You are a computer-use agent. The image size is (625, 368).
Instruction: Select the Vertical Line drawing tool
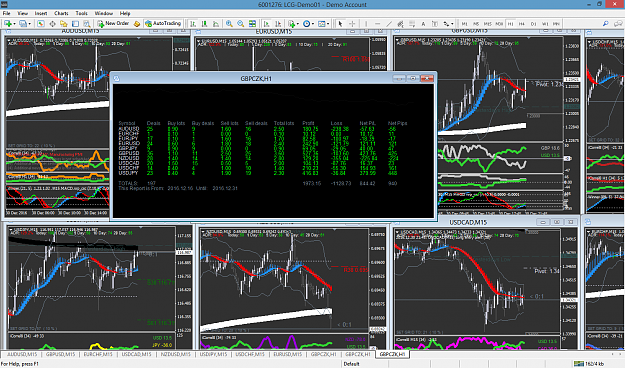tap(366, 24)
